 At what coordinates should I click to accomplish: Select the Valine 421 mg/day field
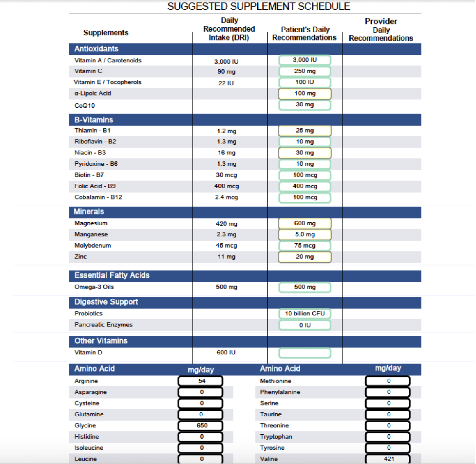coord(388,459)
